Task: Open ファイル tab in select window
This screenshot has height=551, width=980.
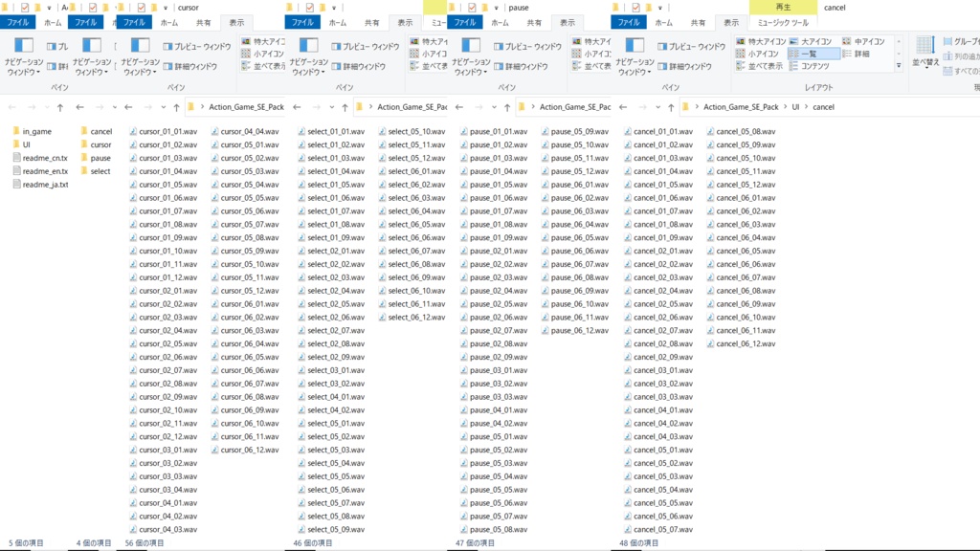Action: (x=302, y=23)
